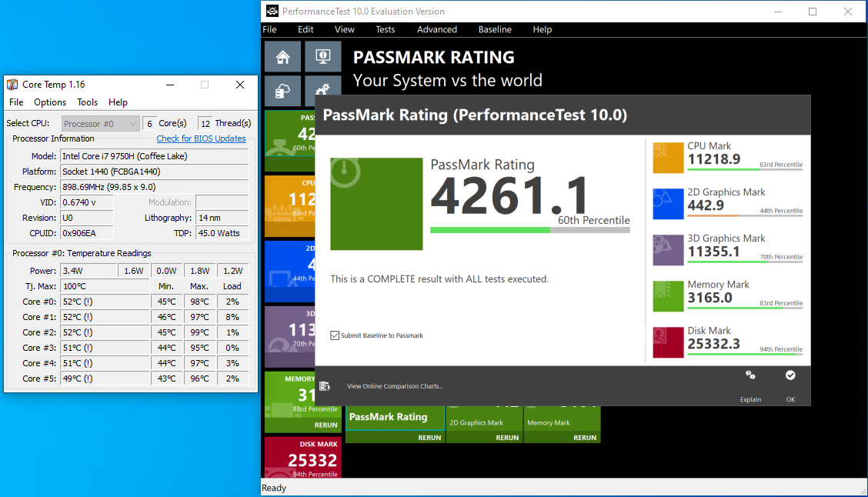This screenshot has height=497, width=868.
Task: Click the Model field Intel Core i7 9750H
Action: (x=154, y=156)
